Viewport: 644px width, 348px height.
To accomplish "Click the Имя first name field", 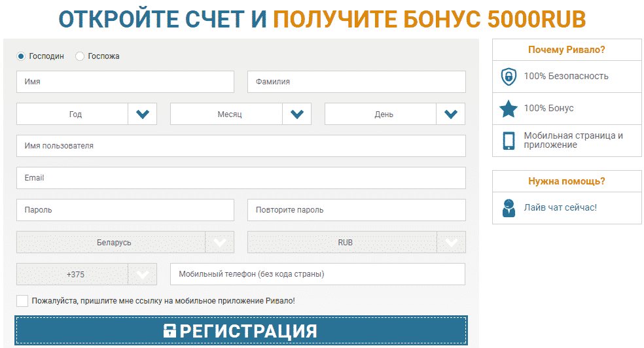I will pos(125,82).
